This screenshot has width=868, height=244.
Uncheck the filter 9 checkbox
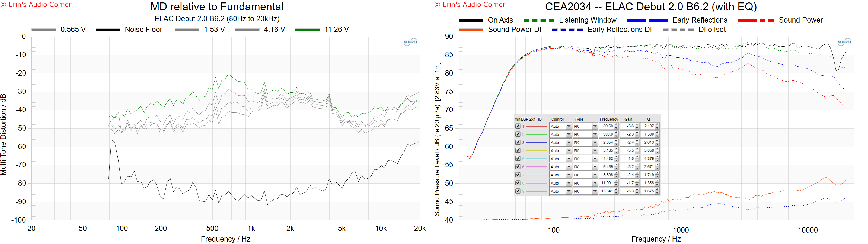518,191
